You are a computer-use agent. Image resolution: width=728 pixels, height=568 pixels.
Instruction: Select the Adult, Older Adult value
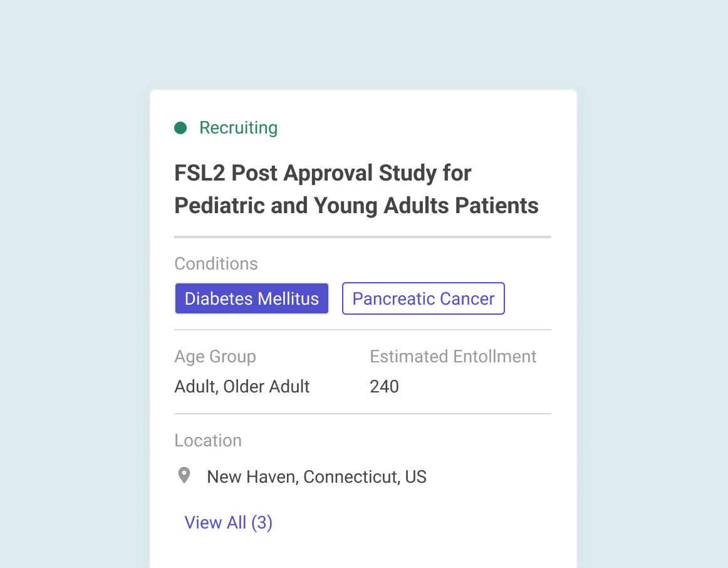(242, 386)
